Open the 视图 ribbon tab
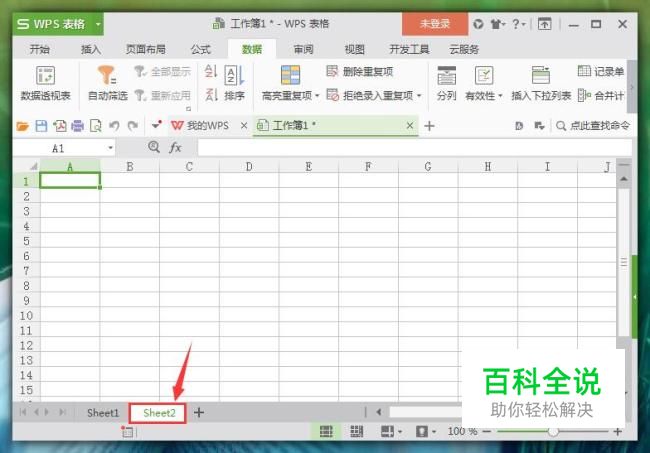650x453 pixels. (355, 49)
